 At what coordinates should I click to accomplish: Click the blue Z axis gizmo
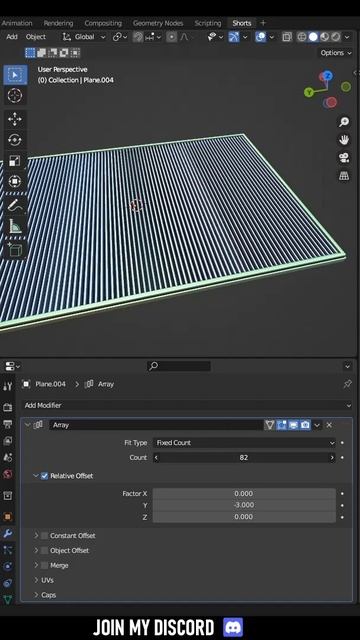tap(327, 76)
